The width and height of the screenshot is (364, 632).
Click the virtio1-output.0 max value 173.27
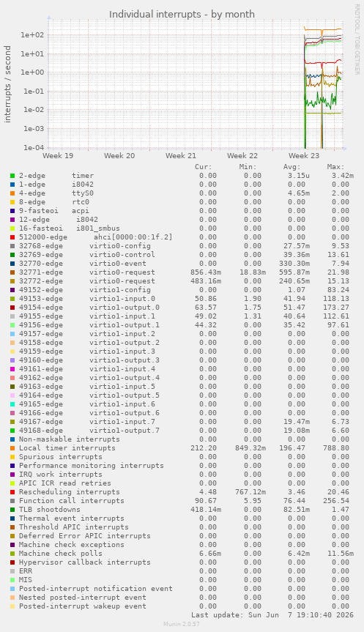[336, 308]
